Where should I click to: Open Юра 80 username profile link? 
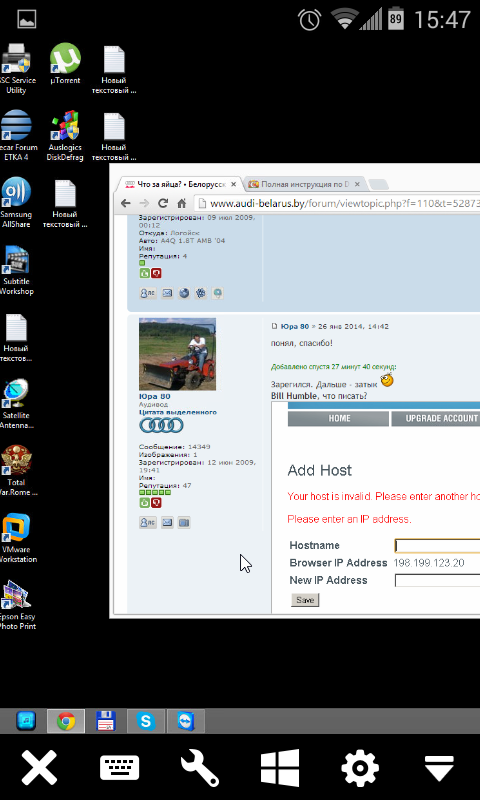click(155, 396)
